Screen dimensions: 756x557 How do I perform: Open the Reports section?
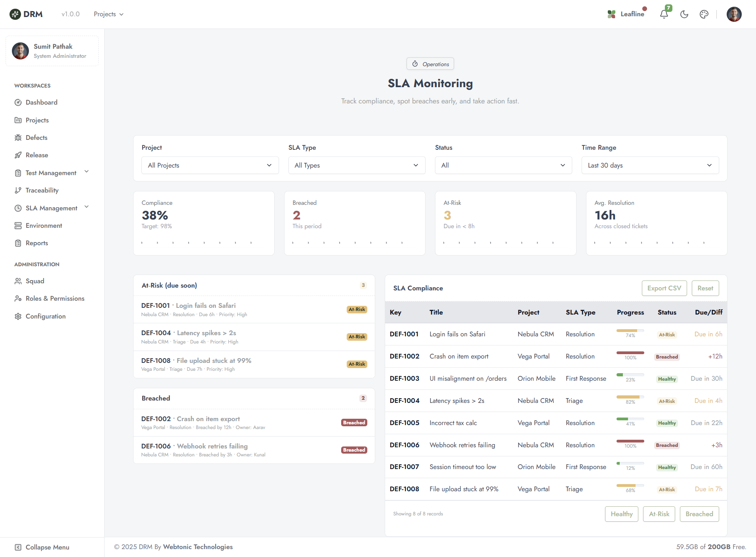click(36, 243)
